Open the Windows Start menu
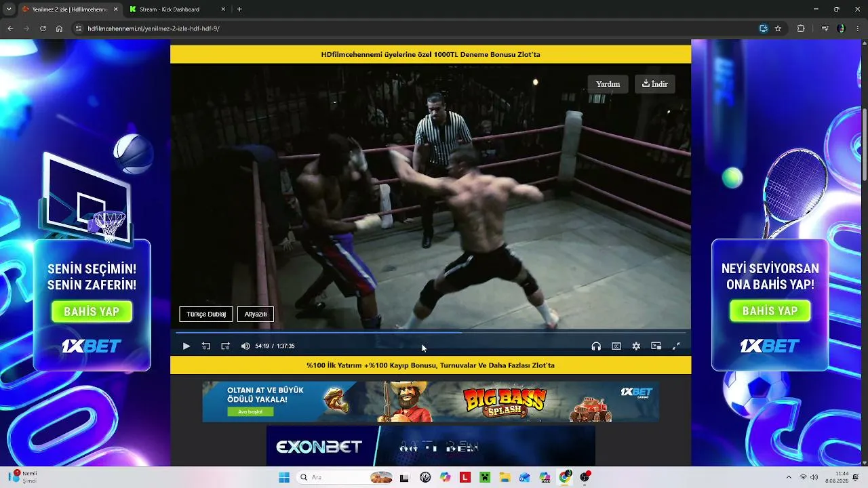 (x=284, y=477)
